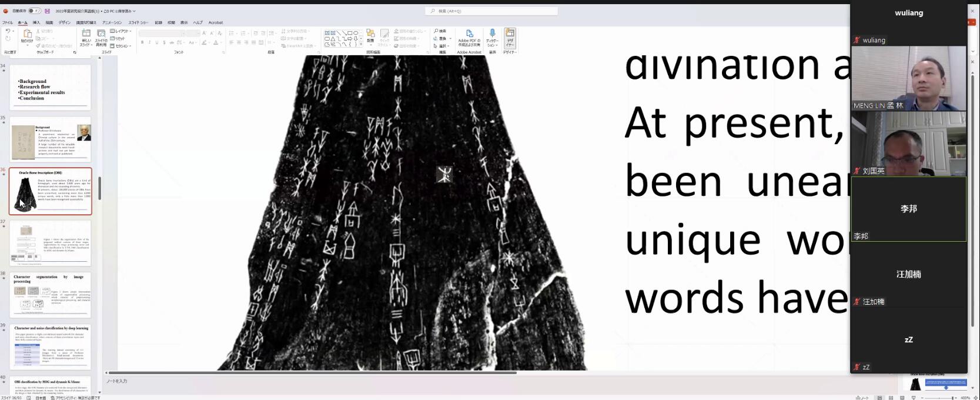This screenshot has height=400, width=980.
Task: Switch to the デザイン (Design) tab
Action: (64, 22)
